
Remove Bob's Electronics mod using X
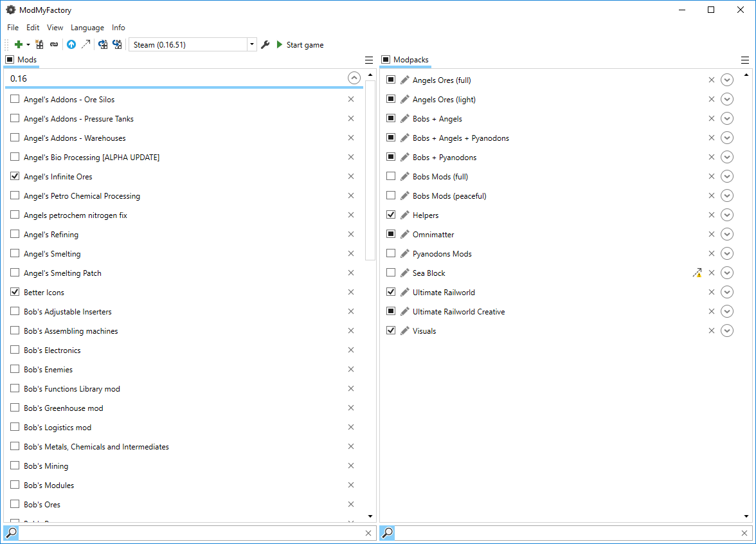pos(351,350)
